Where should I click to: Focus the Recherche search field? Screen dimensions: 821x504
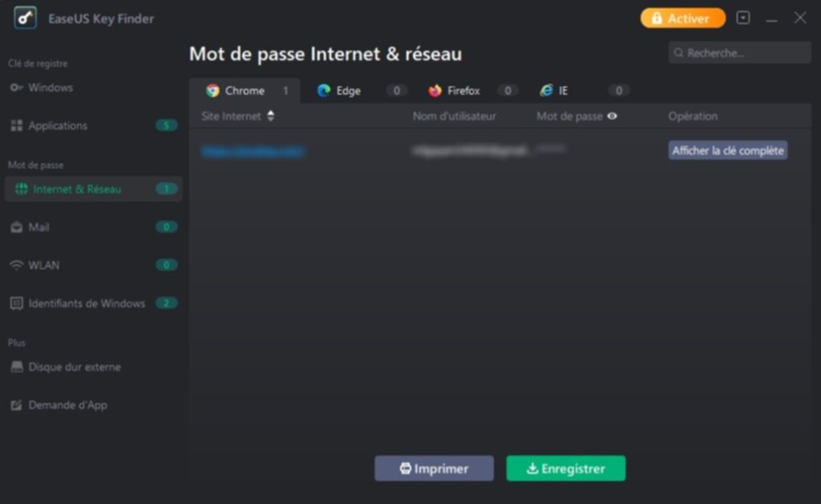pos(739,53)
